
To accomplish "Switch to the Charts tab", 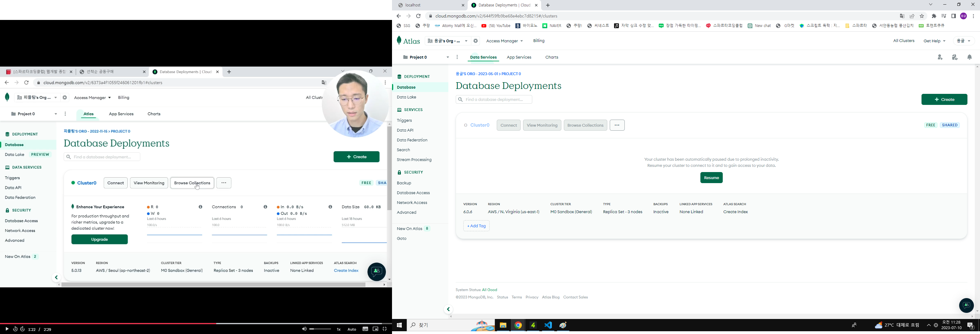I will [x=552, y=58].
